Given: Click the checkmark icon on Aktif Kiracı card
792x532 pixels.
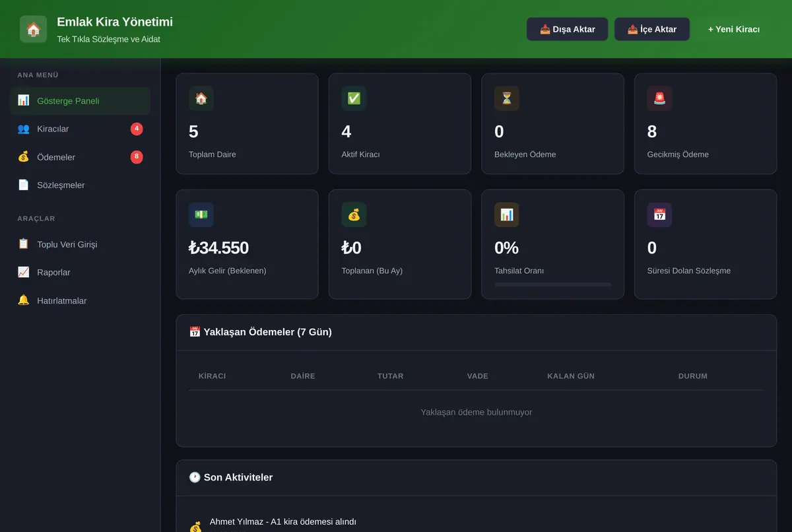Looking at the screenshot, I should 354,98.
